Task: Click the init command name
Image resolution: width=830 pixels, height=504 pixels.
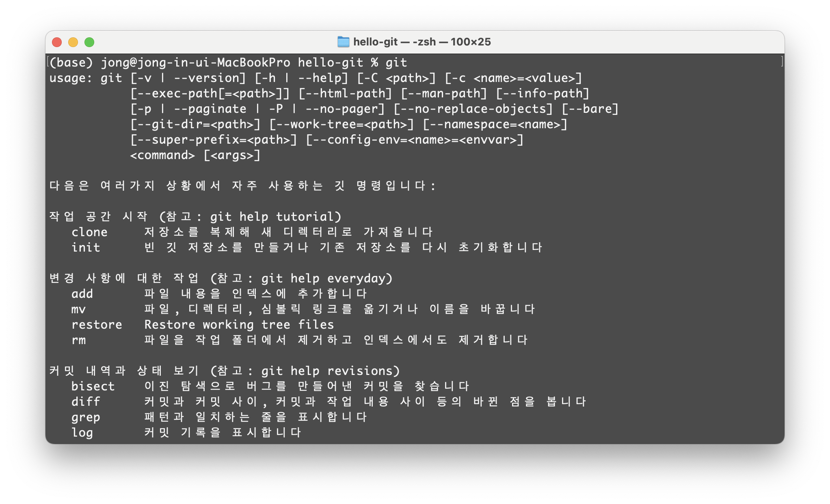Action: coord(86,248)
